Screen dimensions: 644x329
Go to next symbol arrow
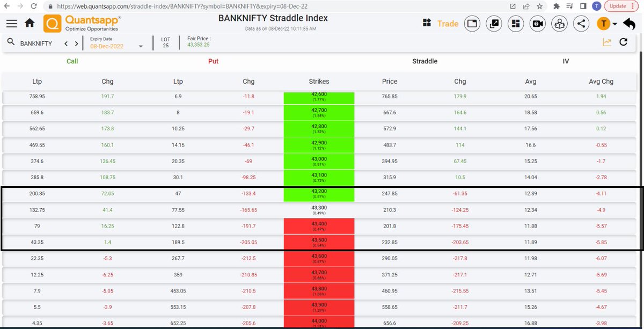(x=77, y=44)
